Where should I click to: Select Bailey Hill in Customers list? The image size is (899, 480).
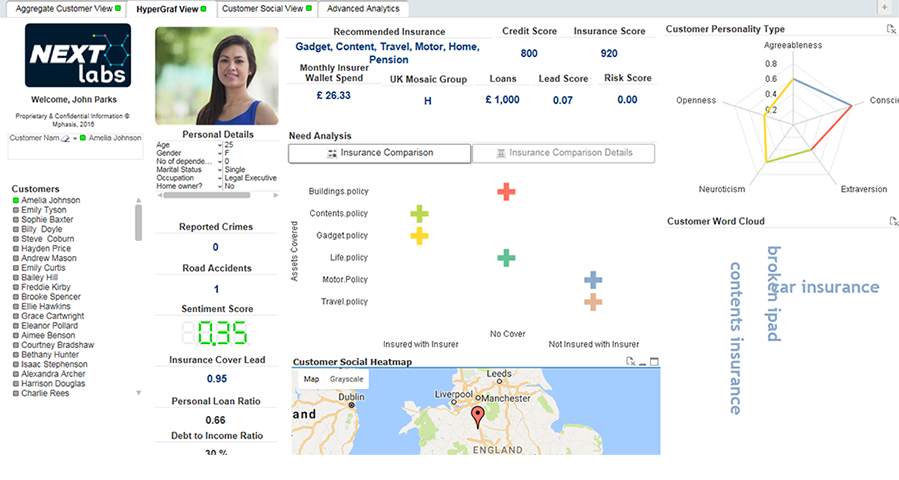[x=39, y=278]
